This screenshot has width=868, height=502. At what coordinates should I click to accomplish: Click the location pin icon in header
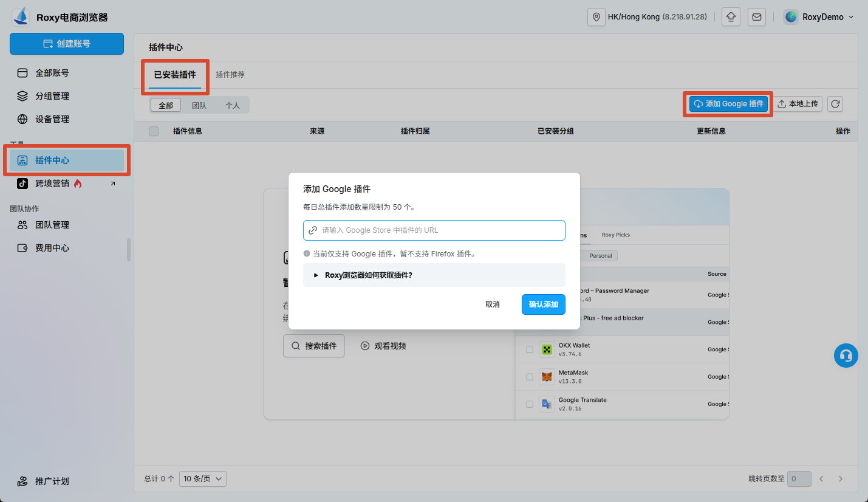tap(596, 17)
